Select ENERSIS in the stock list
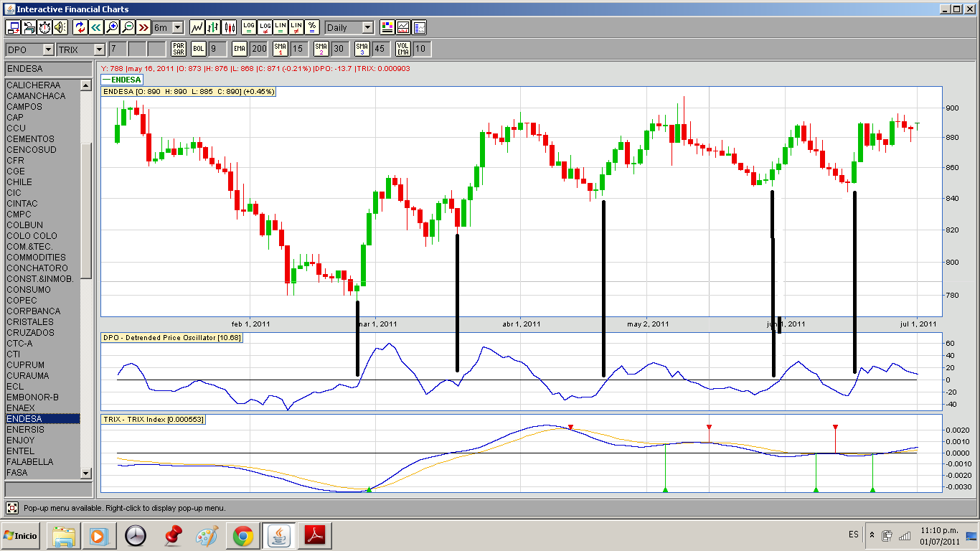Viewport: 980px width, 551px height. pos(42,430)
